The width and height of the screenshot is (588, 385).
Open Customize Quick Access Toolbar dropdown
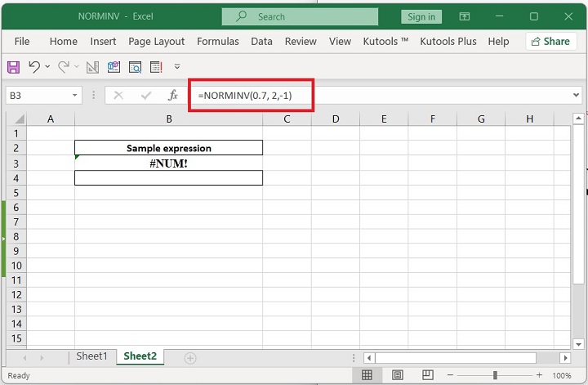(x=177, y=67)
